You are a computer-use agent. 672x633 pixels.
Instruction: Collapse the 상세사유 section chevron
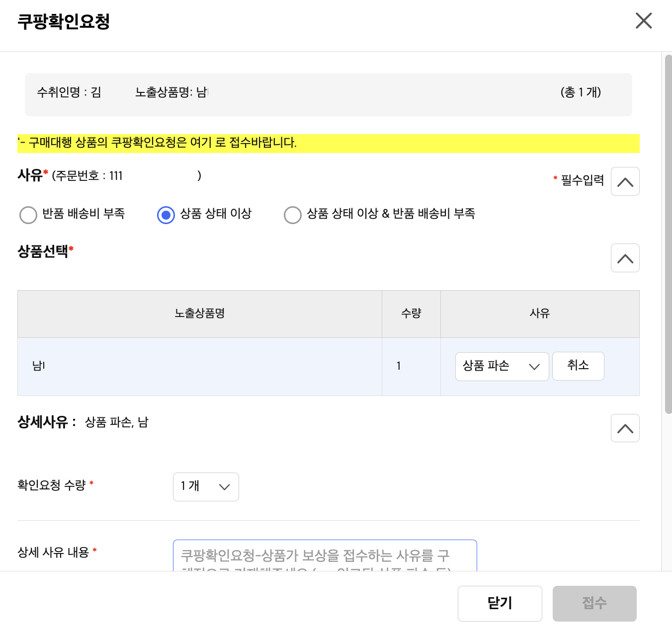(x=625, y=428)
